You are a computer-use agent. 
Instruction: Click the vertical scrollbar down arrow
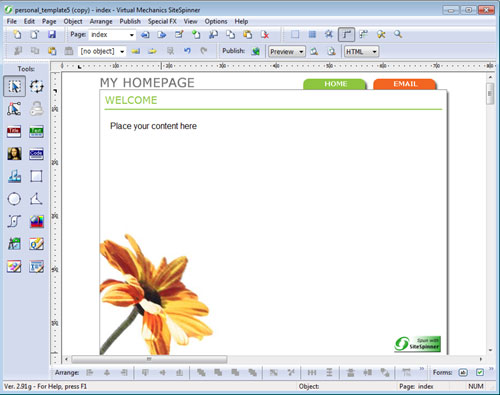click(x=490, y=350)
